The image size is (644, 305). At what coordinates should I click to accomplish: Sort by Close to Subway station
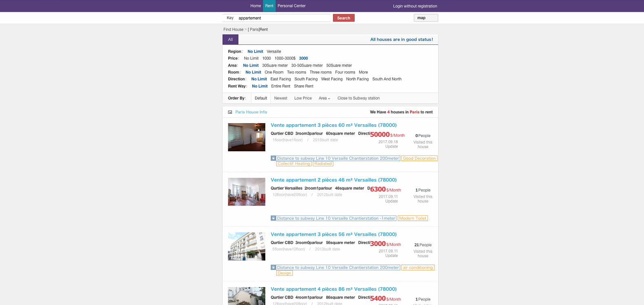[359, 98]
